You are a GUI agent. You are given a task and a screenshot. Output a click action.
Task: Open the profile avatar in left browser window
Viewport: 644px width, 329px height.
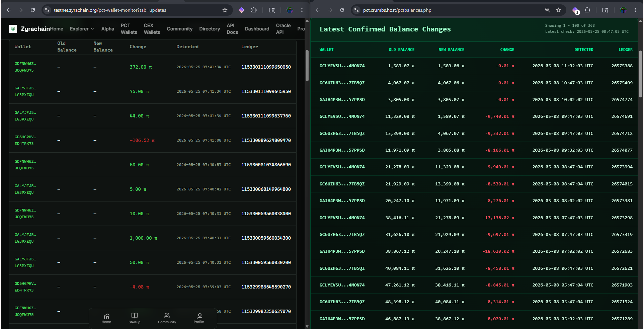tap(290, 10)
